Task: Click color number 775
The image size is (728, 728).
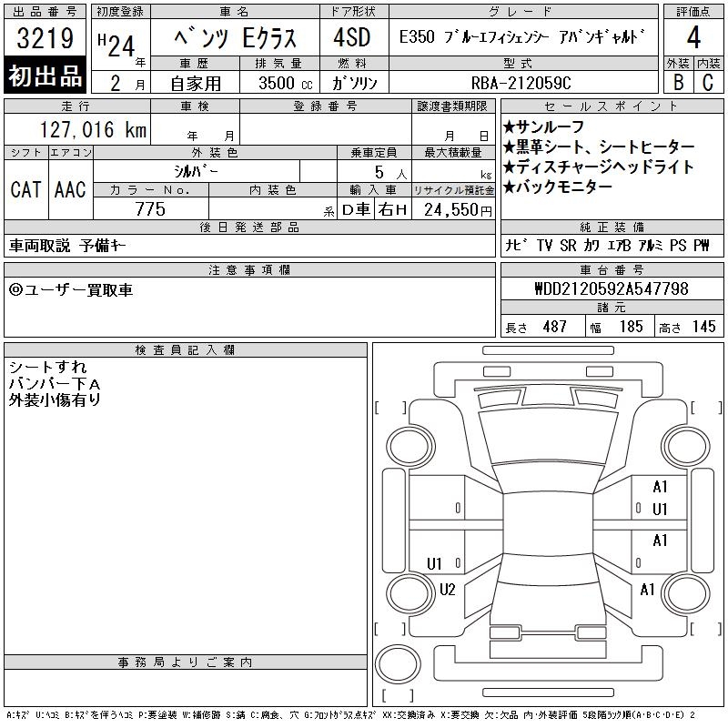Action: coord(150,209)
